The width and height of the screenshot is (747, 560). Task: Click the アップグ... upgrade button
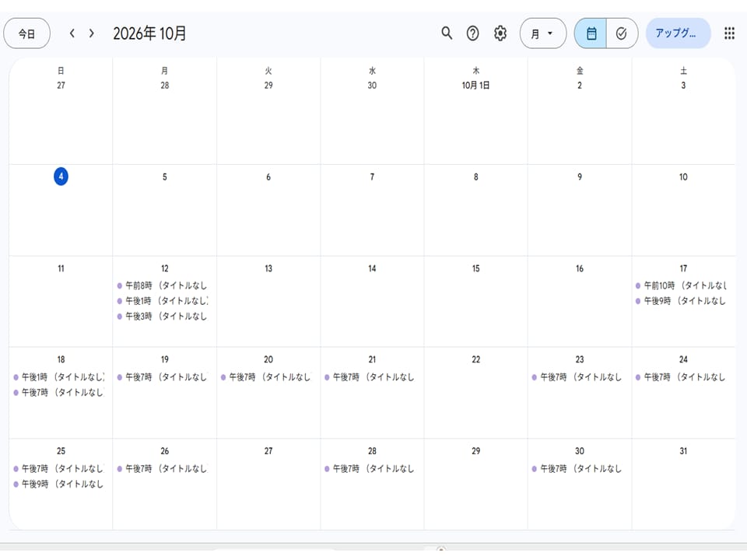coord(678,33)
